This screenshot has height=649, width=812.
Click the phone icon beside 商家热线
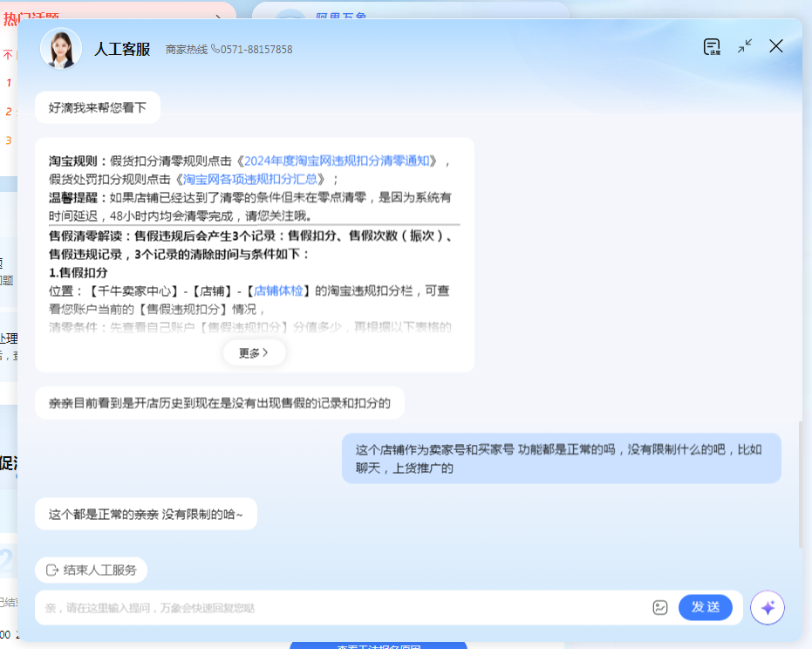pos(215,49)
